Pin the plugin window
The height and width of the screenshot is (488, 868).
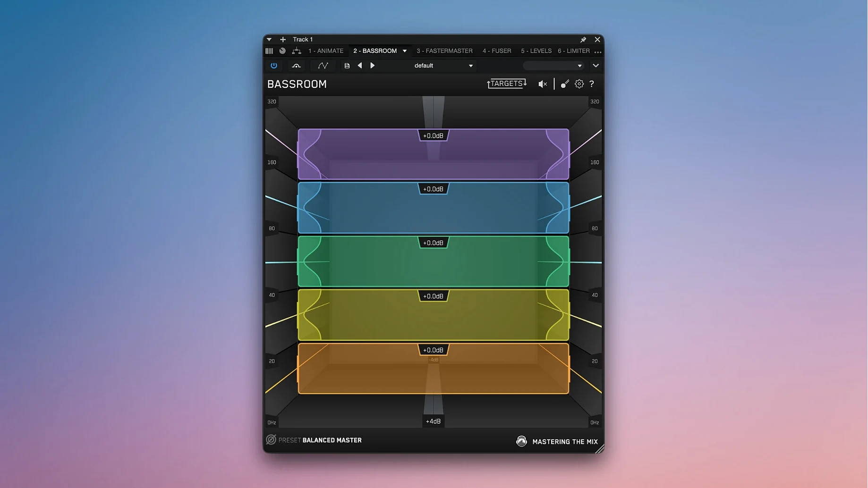pos(583,40)
